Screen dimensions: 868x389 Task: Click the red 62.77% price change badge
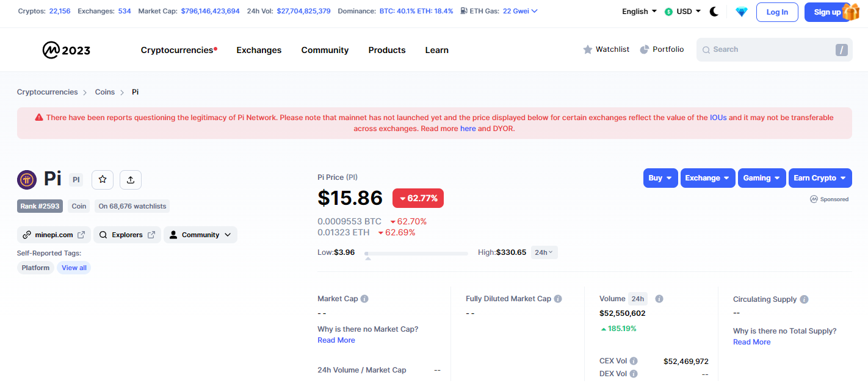(x=418, y=198)
